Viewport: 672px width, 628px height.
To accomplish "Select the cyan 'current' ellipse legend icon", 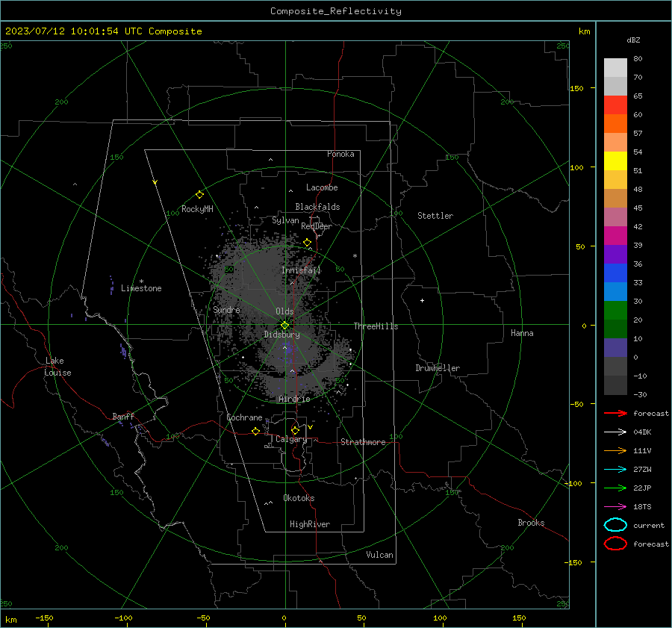I will [x=615, y=525].
